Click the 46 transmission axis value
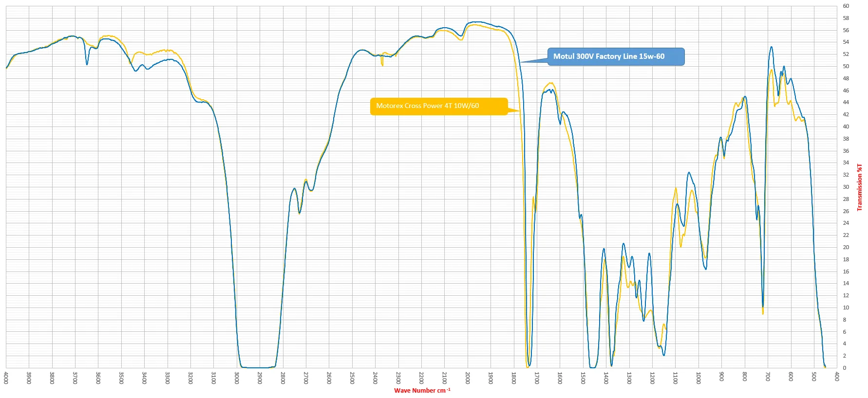Image resolution: width=868 pixels, height=398 pixels. coord(846,90)
